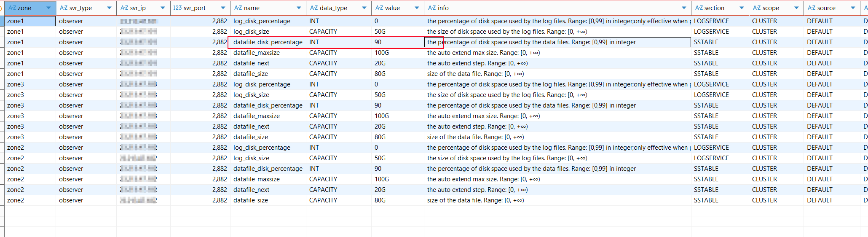
Task: Select datafile_disk_percentage name cell in zone1 row
Action: point(268,42)
